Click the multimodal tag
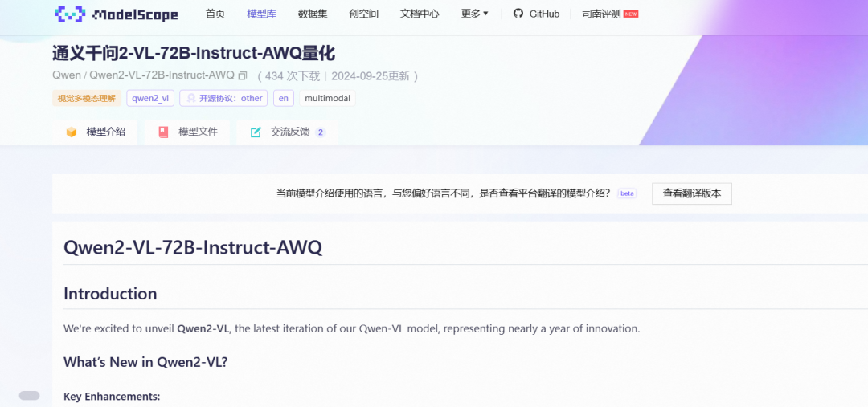Screen dimensions: 868x407 (x=328, y=99)
